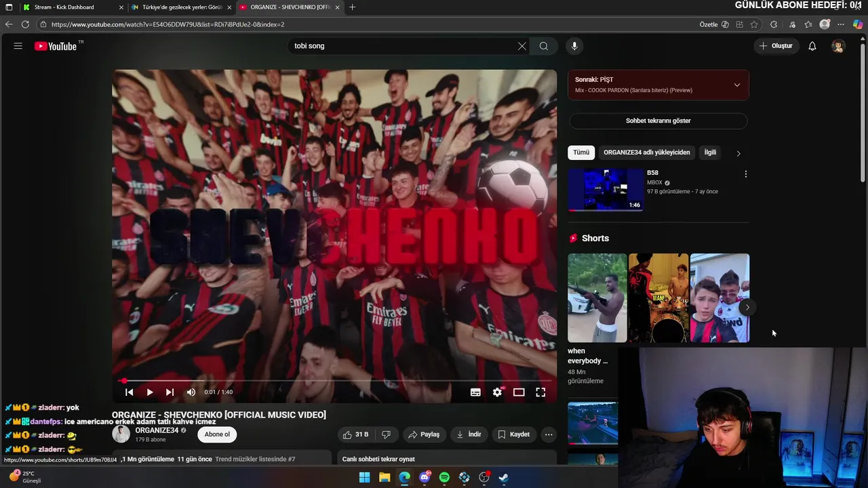The image size is (868, 488).
Task: Select the Tümü filter chip
Action: click(581, 152)
